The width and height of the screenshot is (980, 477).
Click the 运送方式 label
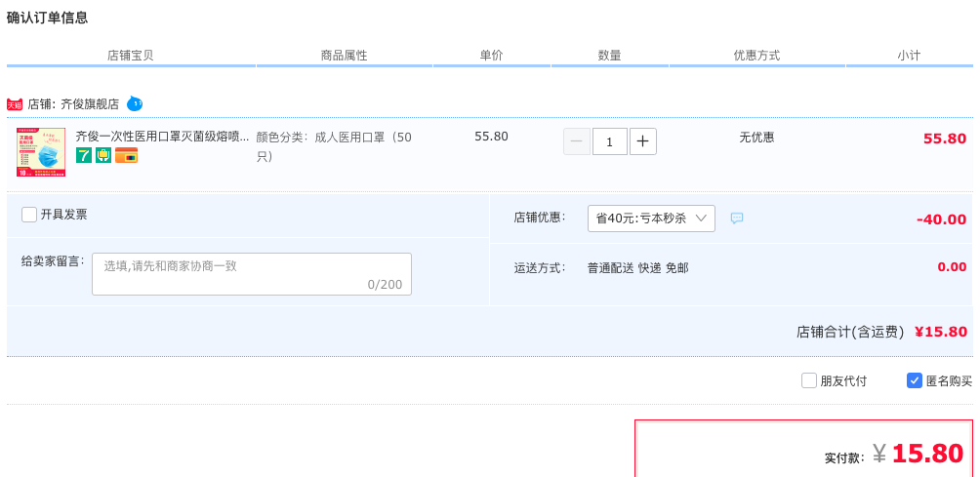(x=540, y=268)
